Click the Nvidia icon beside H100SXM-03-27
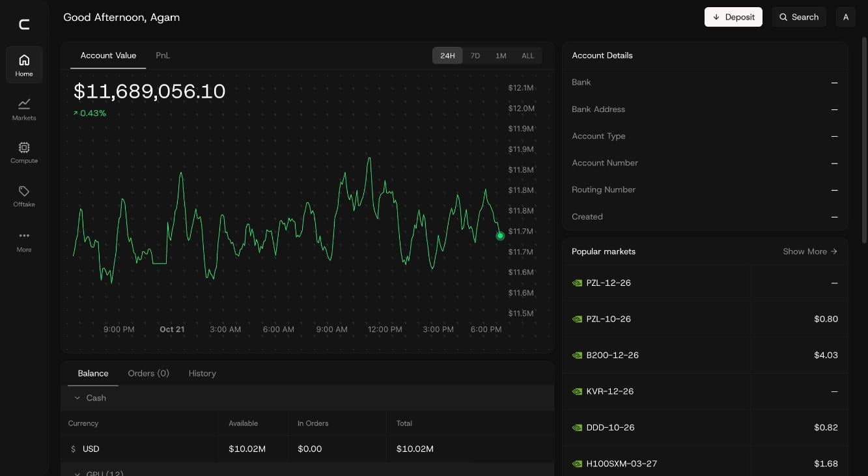 577,464
